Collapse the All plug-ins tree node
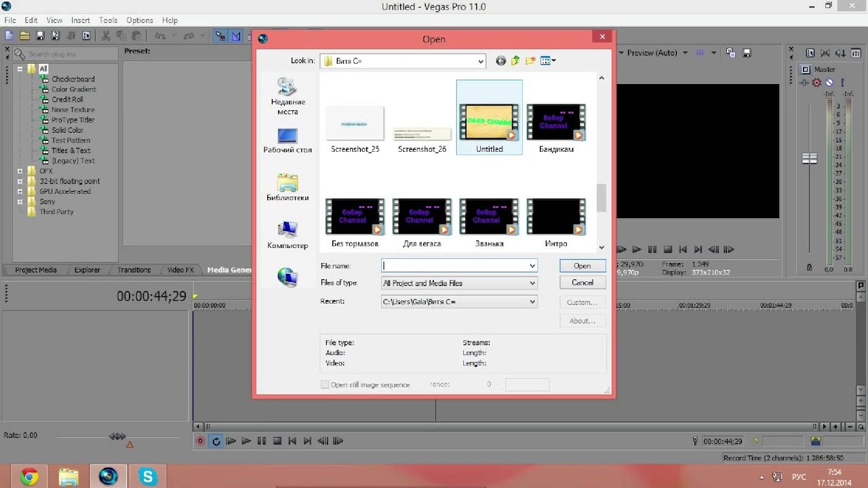The width and height of the screenshot is (868, 488). point(20,69)
